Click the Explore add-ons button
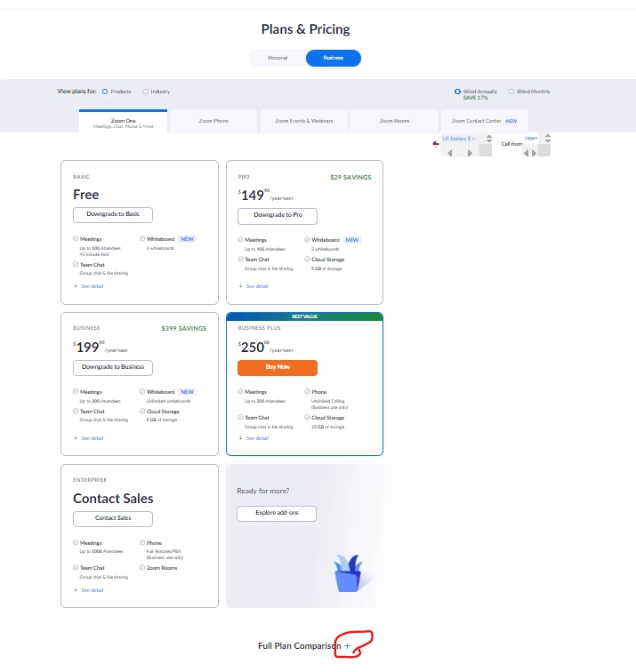Image resolution: width=636 pixels, height=672 pixels. point(277,514)
